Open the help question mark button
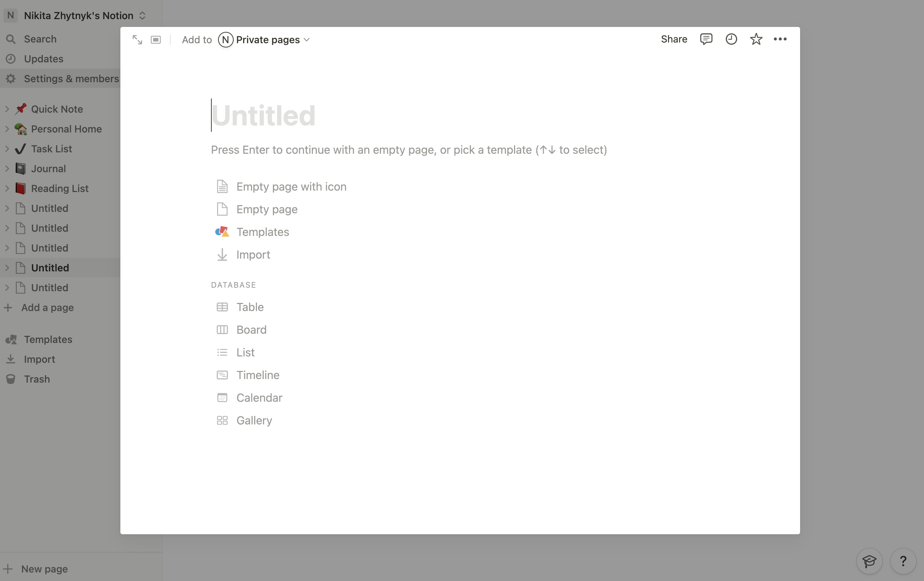 [x=903, y=561]
